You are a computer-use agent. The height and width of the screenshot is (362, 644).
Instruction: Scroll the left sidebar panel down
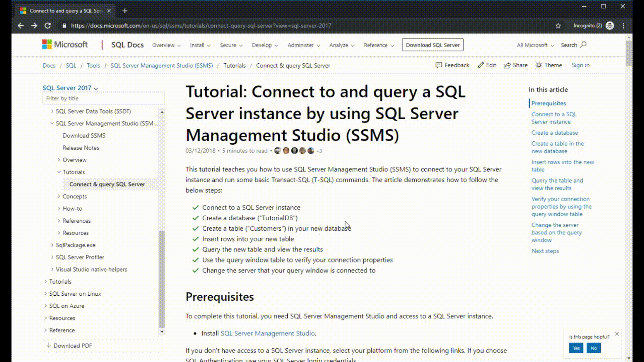(161, 333)
